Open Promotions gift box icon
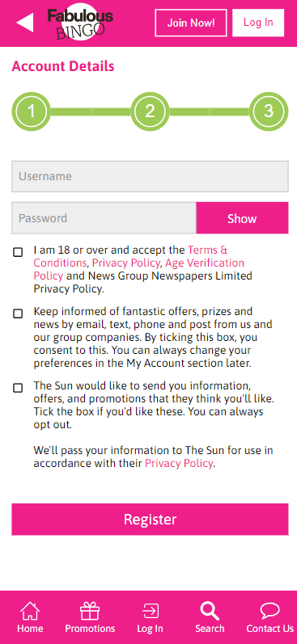The image size is (297, 644). click(90, 611)
